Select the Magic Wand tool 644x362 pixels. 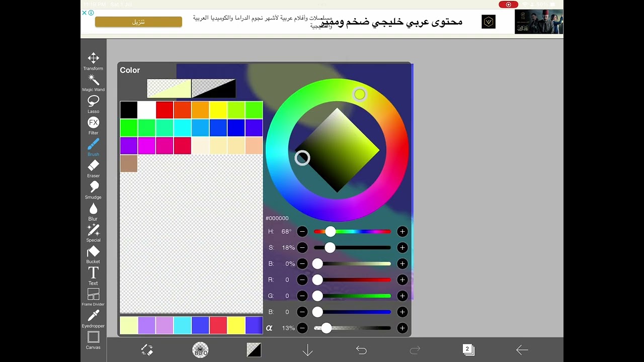(x=93, y=83)
